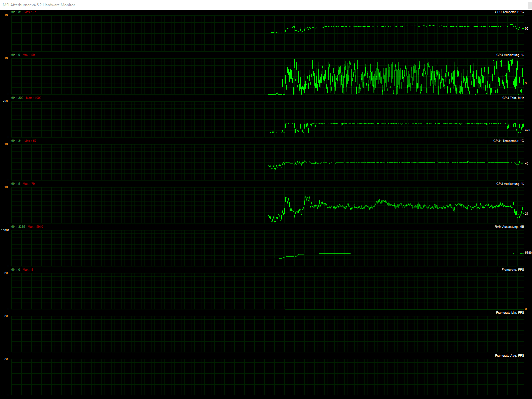Click the current GPU clock reading '475'
The image size is (532, 399).
point(527,130)
